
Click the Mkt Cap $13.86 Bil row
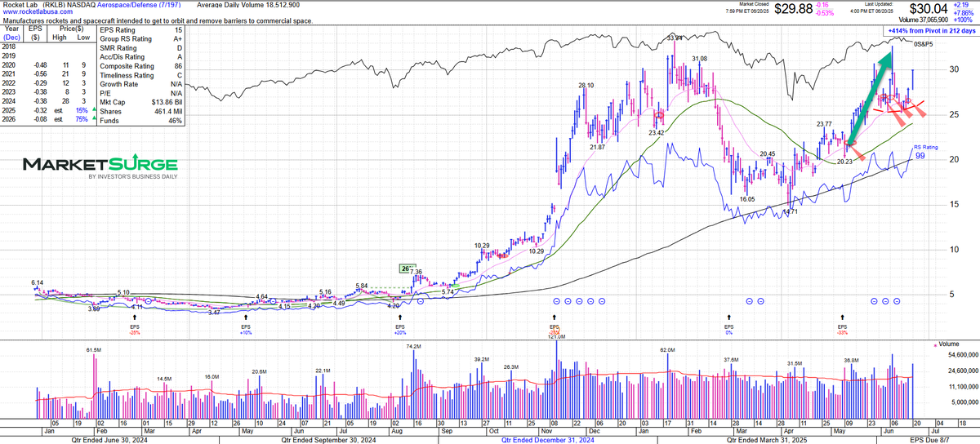click(140, 102)
